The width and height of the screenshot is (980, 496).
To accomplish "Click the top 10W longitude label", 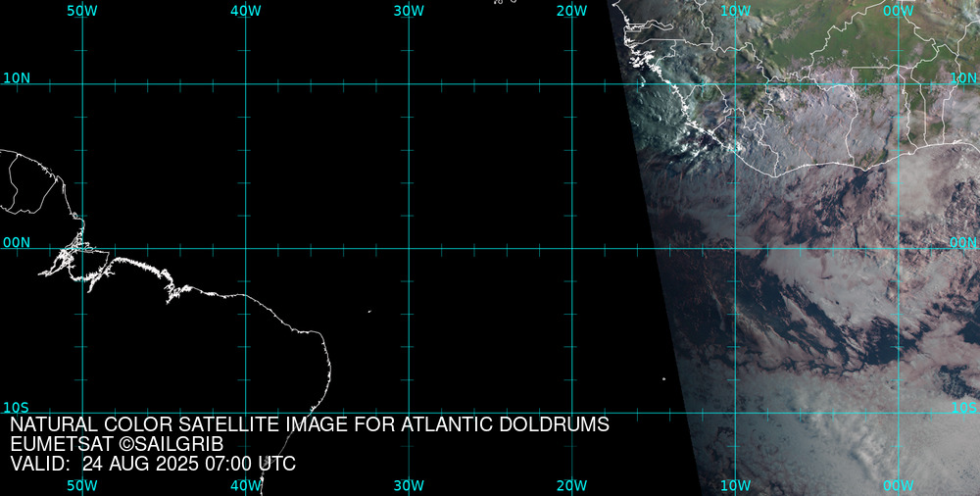I will pos(735,11).
